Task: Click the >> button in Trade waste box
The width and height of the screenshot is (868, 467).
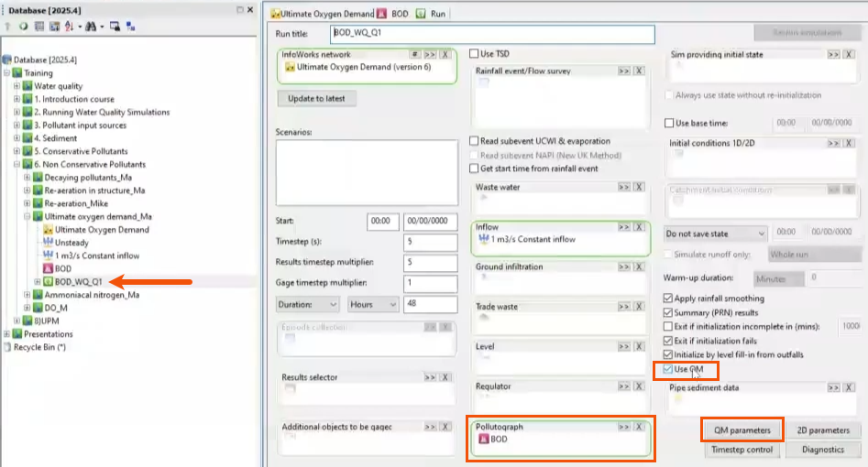Action: 624,307
